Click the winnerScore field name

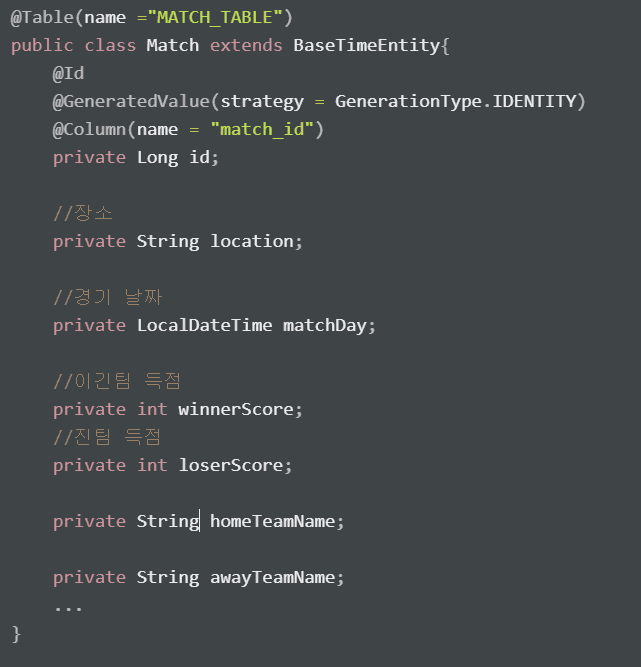click(236, 410)
